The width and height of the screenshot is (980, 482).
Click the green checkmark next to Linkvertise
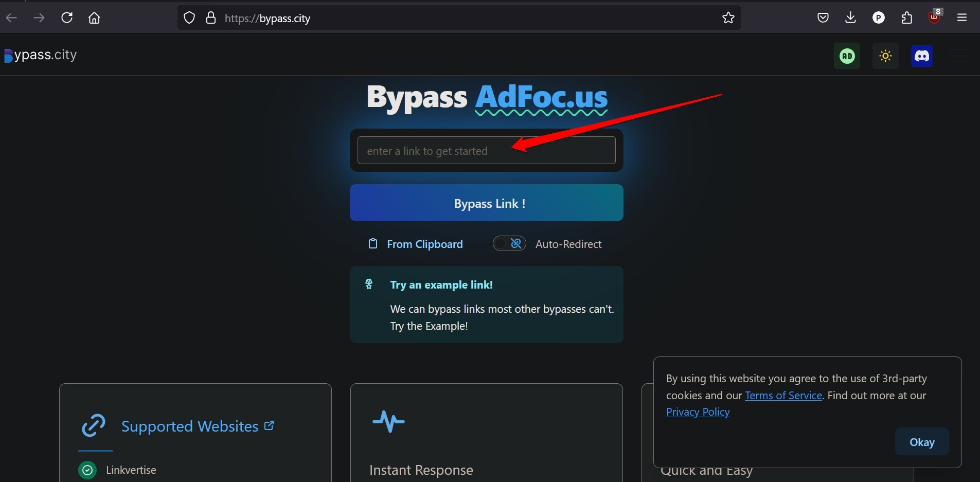click(87, 470)
